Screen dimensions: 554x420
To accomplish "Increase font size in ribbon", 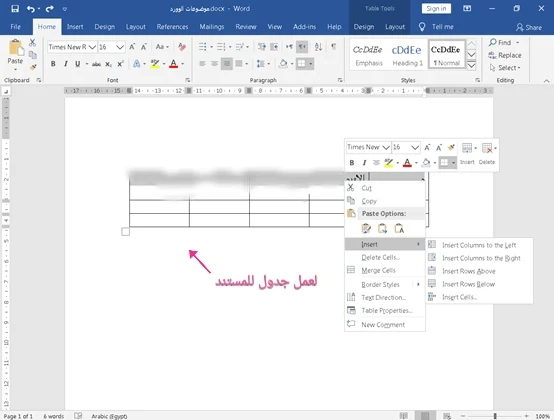I will coord(132,47).
